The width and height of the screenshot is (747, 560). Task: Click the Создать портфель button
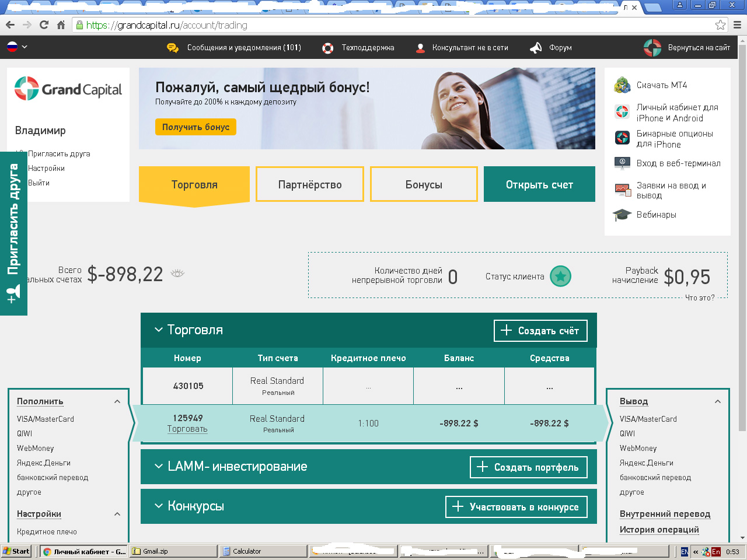tap(529, 467)
